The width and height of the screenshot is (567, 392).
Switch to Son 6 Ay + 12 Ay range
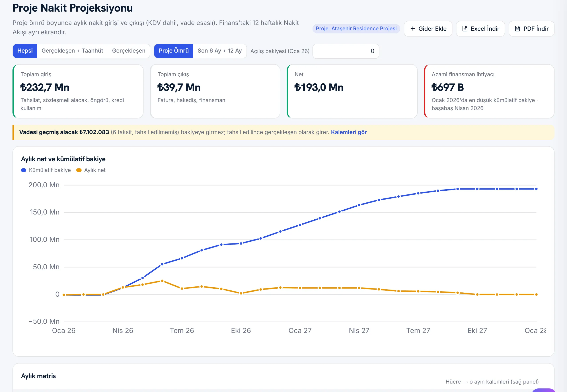coord(220,51)
